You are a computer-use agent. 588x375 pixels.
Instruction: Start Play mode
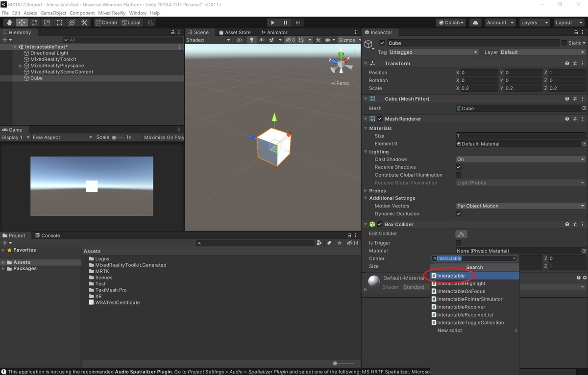pos(273,23)
